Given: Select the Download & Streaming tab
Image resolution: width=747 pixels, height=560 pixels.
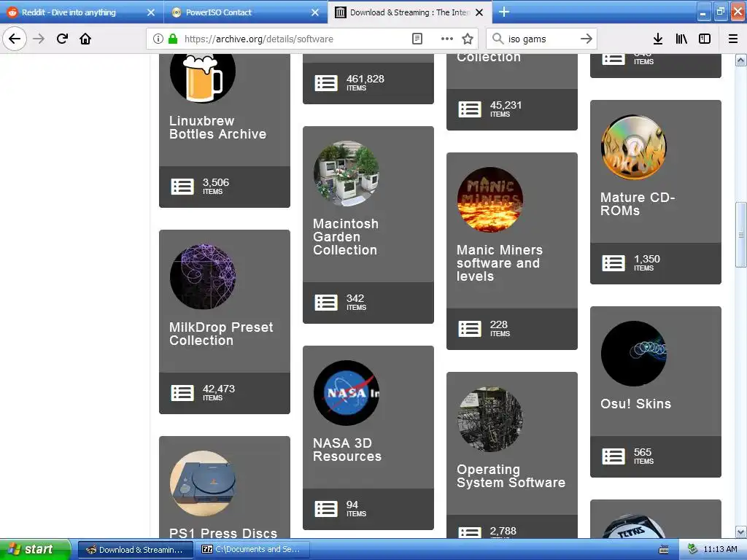Looking at the screenshot, I should click(410, 12).
